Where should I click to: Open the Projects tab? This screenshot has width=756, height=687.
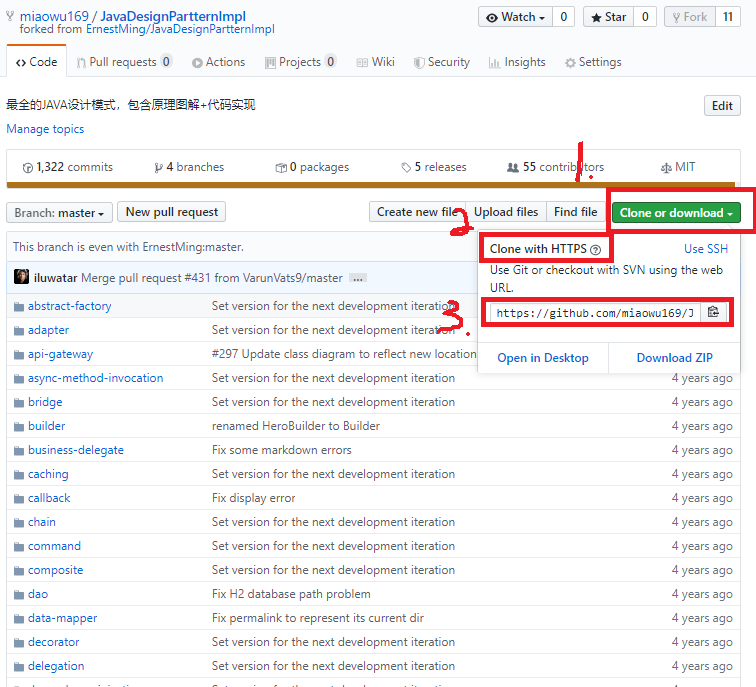click(300, 62)
